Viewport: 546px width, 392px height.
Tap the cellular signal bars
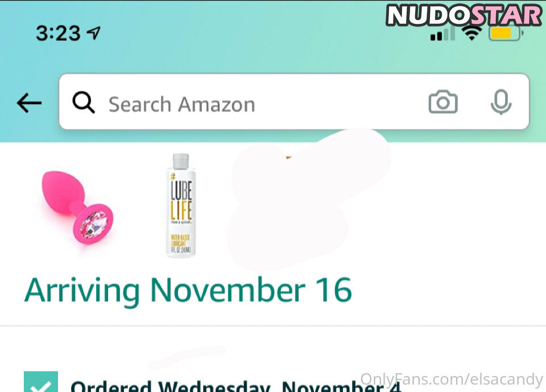pos(442,34)
